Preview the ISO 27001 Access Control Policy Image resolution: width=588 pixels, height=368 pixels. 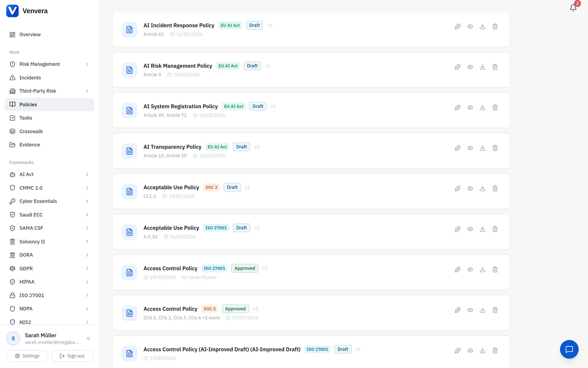pos(470,269)
